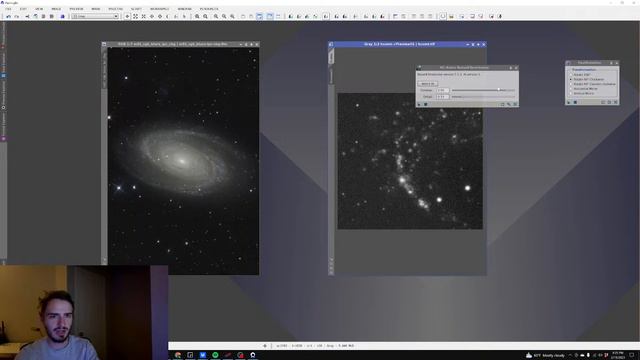Select Rotate 180° option in FastRotation
Image resolution: width=640 pixels, height=360 pixels.
(x=581, y=75)
